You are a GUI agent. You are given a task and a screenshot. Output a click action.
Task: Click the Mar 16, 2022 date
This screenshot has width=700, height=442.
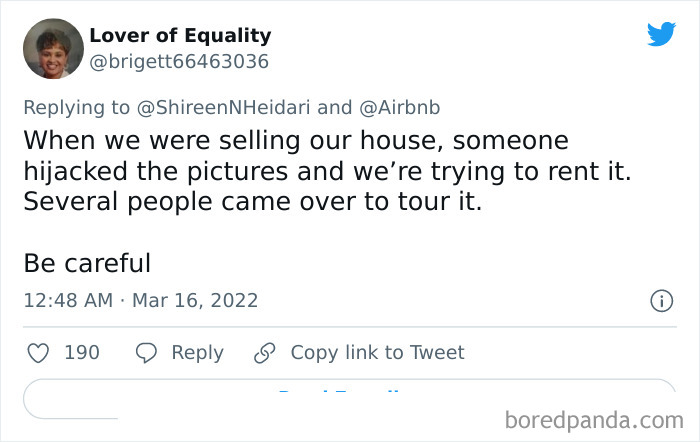tap(194, 300)
